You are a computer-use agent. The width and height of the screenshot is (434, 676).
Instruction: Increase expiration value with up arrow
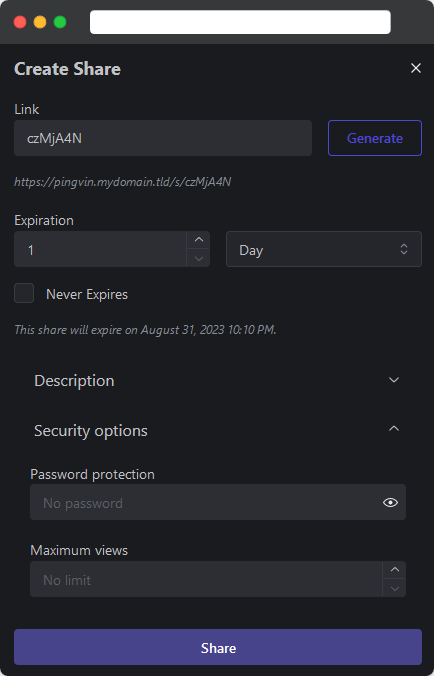[x=198, y=240]
